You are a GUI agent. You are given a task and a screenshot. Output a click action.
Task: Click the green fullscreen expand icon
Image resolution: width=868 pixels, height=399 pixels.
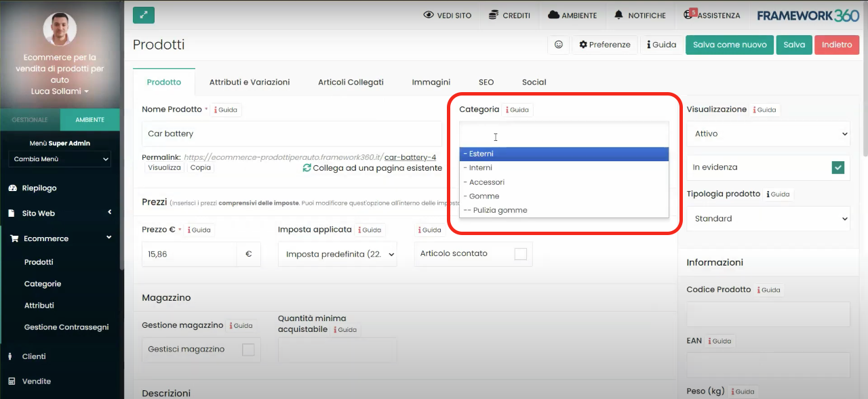pyautogui.click(x=144, y=15)
